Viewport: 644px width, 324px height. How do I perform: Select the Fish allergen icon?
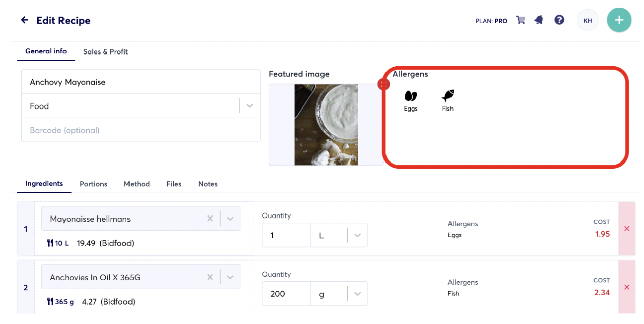[447, 96]
